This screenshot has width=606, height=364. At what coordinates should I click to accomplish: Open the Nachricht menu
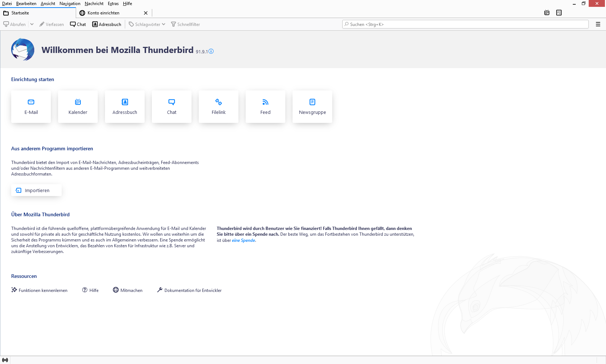94,4
